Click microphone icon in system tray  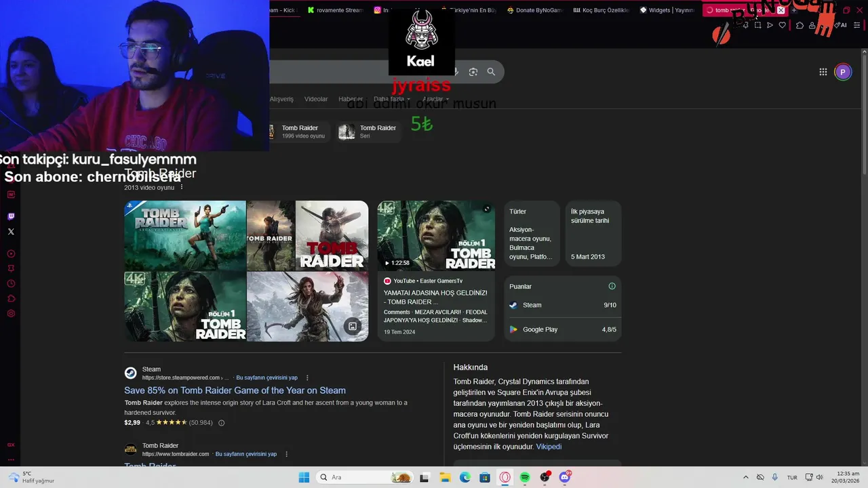click(x=774, y=477)
